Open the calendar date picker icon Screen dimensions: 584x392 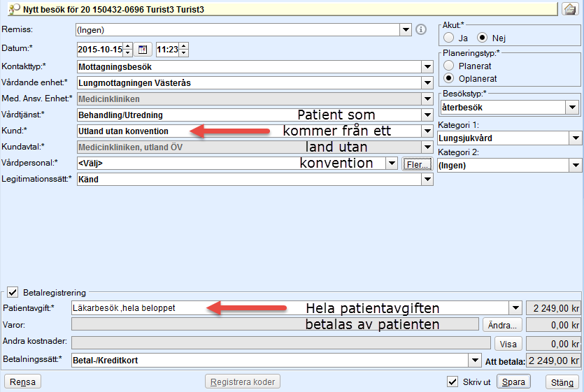pos(143,49)
